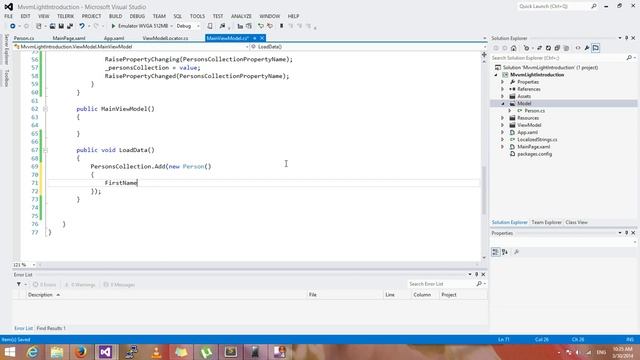Image resolution: width=640 pixels, height=360 pixels.
Task: Click Alphabetical sort icon in Properties panel
Action: point(505,252)
